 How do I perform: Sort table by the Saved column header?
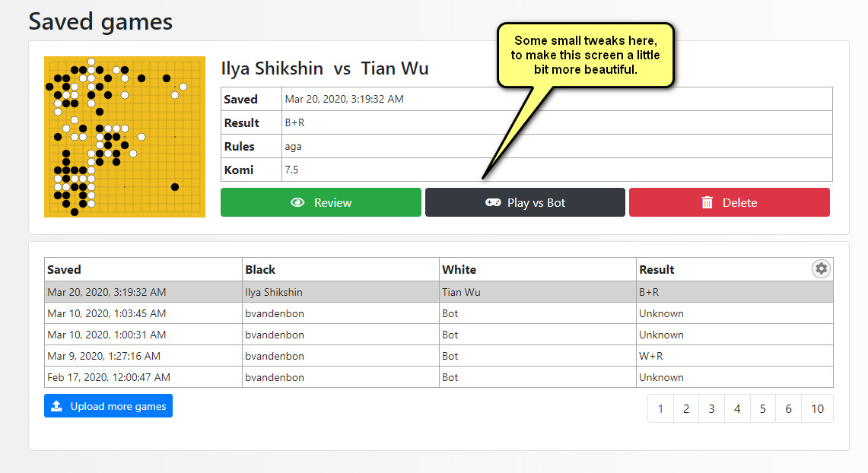65,269
